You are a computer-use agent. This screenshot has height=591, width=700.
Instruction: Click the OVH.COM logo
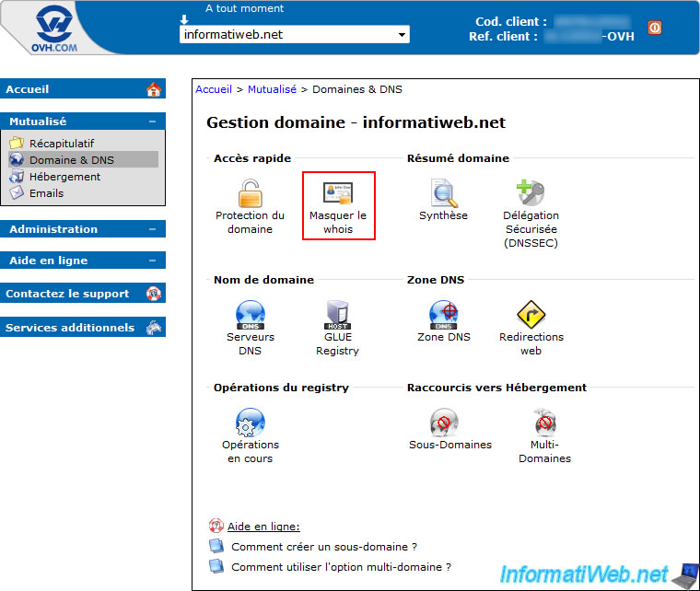point(54,29)
